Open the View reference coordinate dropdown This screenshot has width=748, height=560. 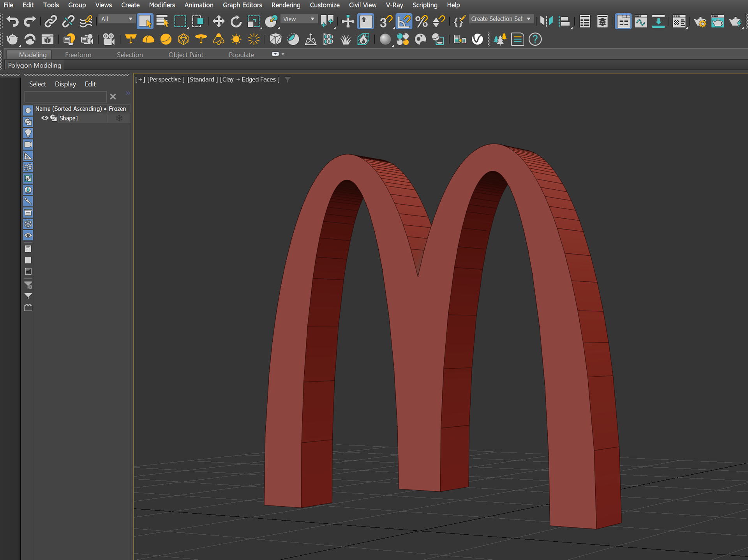298,19
